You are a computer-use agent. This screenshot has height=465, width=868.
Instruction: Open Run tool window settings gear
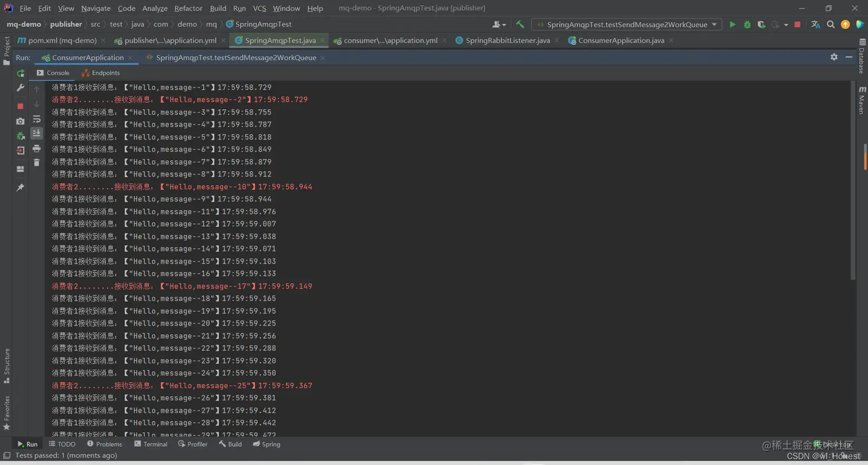coord(834,57)
